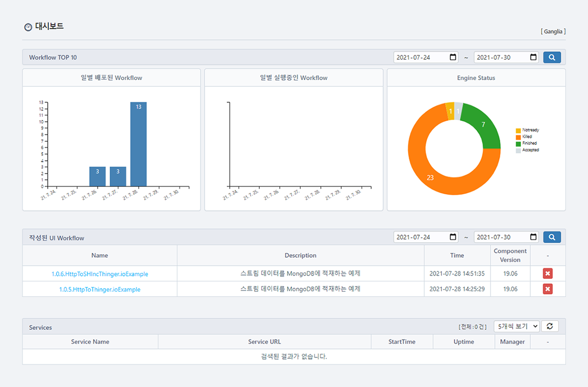Screen dimensions: 588x387
Task: Click the Name column header
Action: click(x=99, y=256)
